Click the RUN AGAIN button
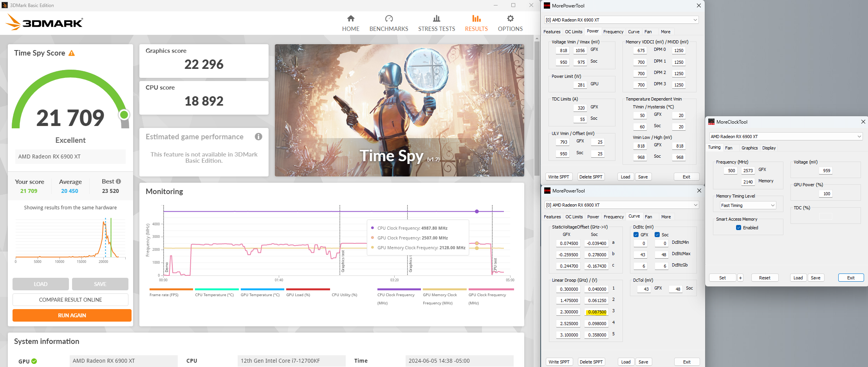 (x=72, y=315)
